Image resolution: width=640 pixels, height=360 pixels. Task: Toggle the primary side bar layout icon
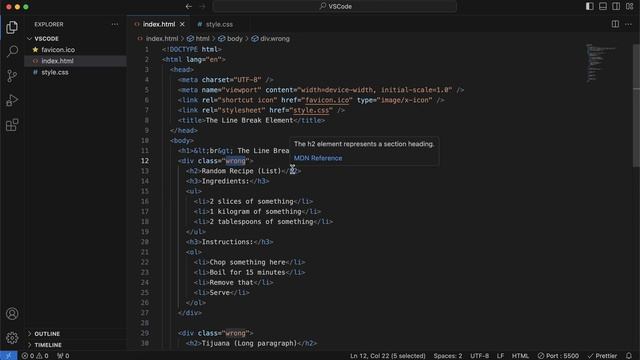tap(589, 6)
